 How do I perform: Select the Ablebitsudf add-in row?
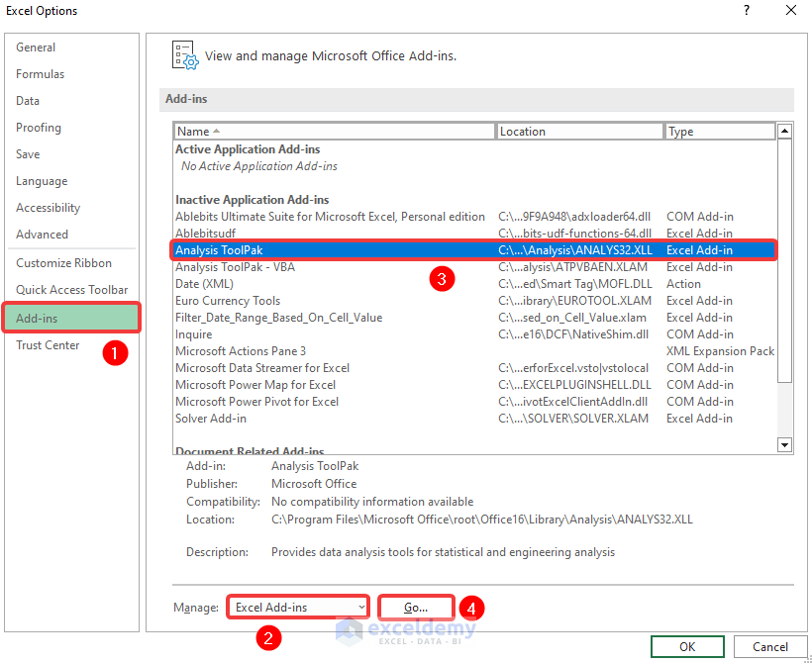[475, 234]
